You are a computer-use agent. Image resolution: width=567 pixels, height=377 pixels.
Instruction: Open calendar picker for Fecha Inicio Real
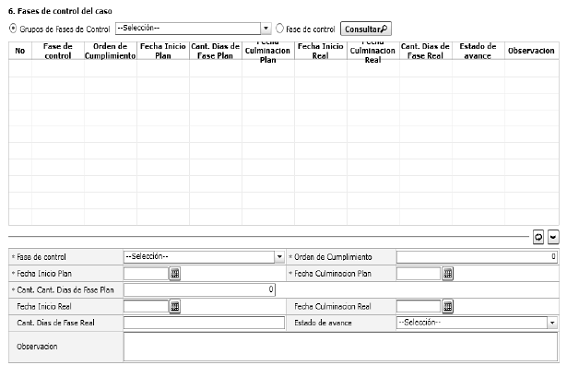175,307
